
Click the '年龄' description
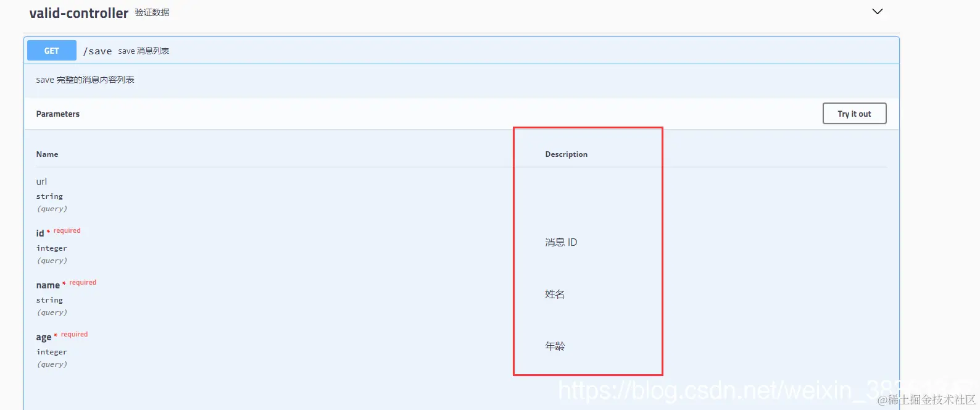click(x=555, y=346)
